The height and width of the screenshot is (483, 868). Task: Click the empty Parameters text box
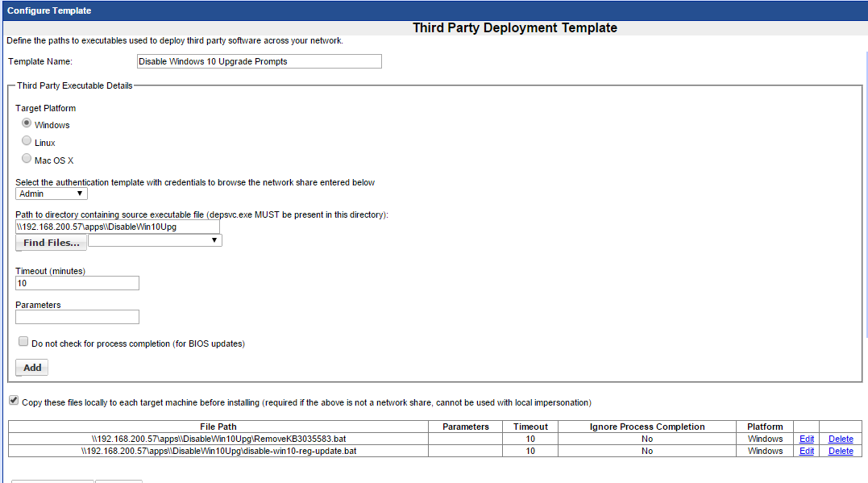click(77, 317)
